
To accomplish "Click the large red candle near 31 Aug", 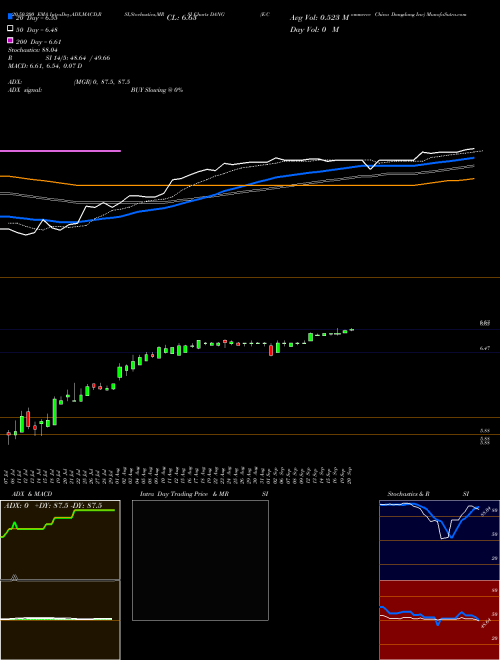I will (271, 350).
